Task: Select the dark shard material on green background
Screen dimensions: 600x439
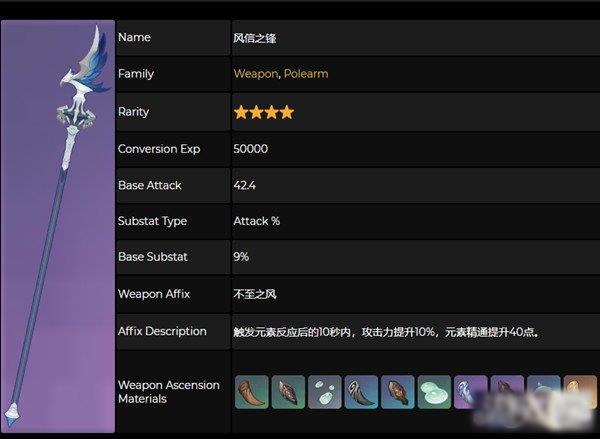Action: [x=288, y=392]
